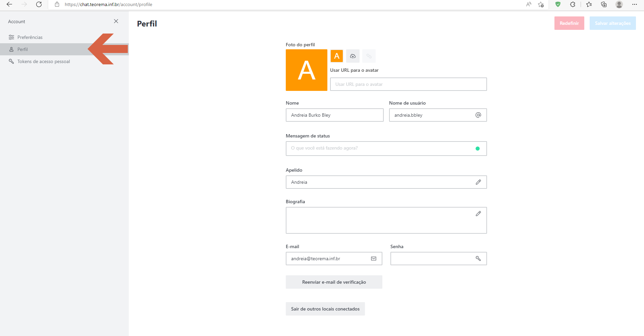Click the pencil icon in Biografia box
Image resolution: width=644 pixels, height=336 pixels.
tap(478, 214)
